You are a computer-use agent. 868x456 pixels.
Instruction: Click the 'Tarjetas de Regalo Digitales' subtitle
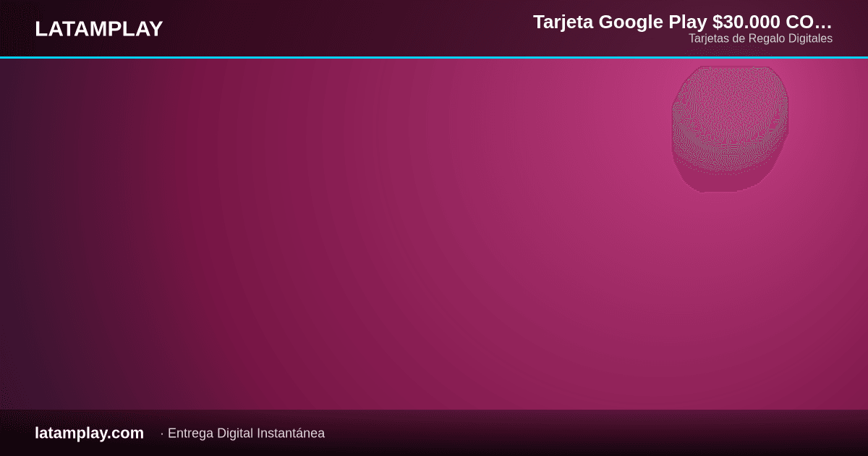760,38
